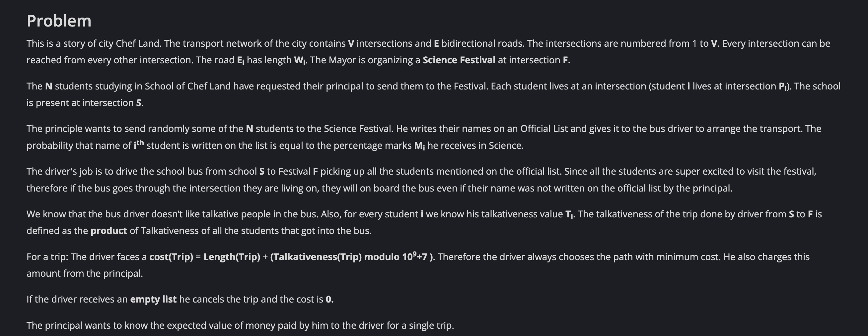Click the bold "Talkativeness(Trip) modulo" expression

click(x=335, y=257)
